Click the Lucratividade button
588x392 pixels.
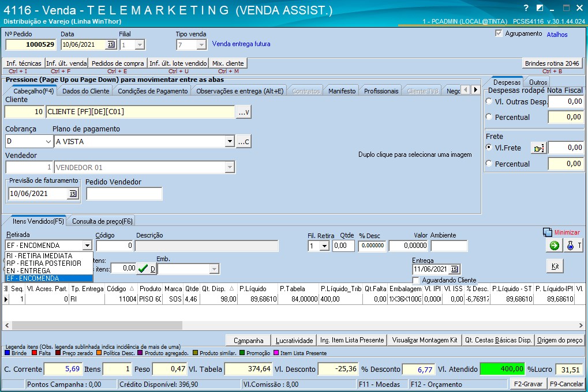[294, 340]
